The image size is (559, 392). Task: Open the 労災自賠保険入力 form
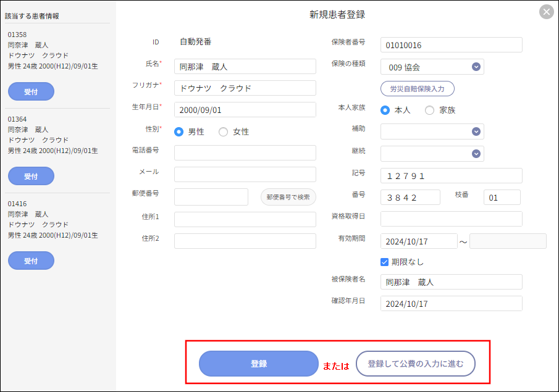(417, 88)
